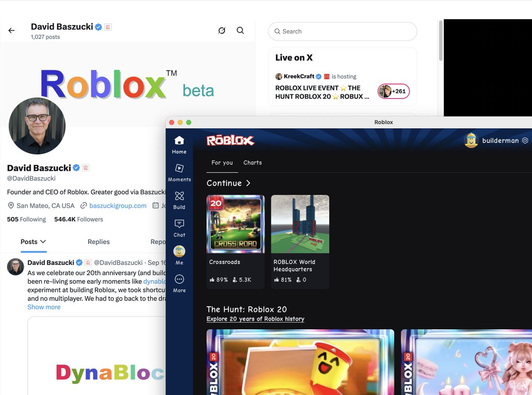Click the Robux icon next to builderman
This screenshot has width=532, height=395.
(525, 140)
